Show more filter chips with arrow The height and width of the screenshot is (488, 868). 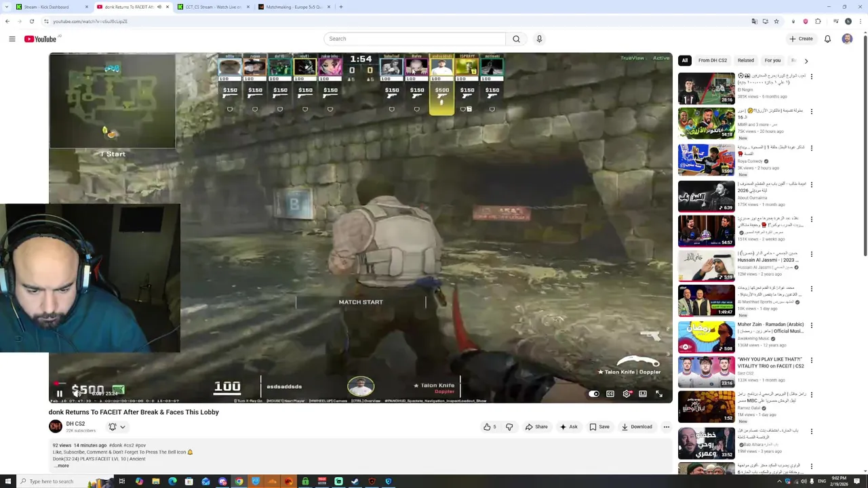806,61
